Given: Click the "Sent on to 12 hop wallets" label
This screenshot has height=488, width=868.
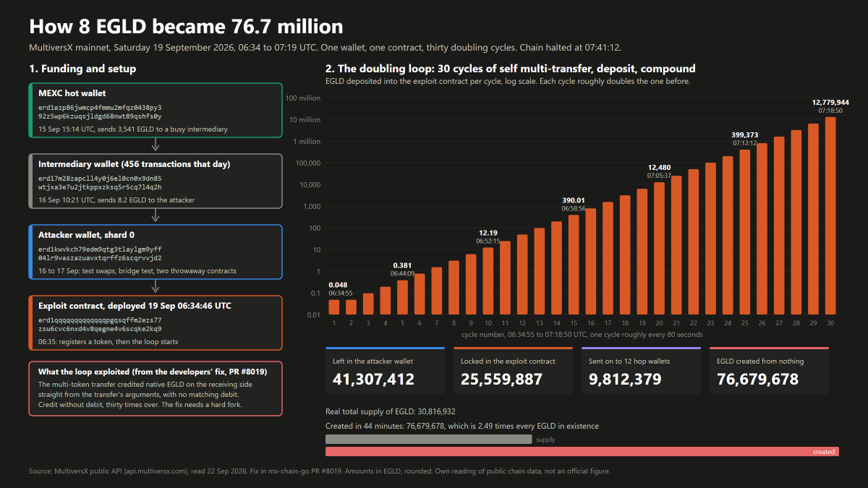Looking at the screenshot, I should tap(629, 361).
